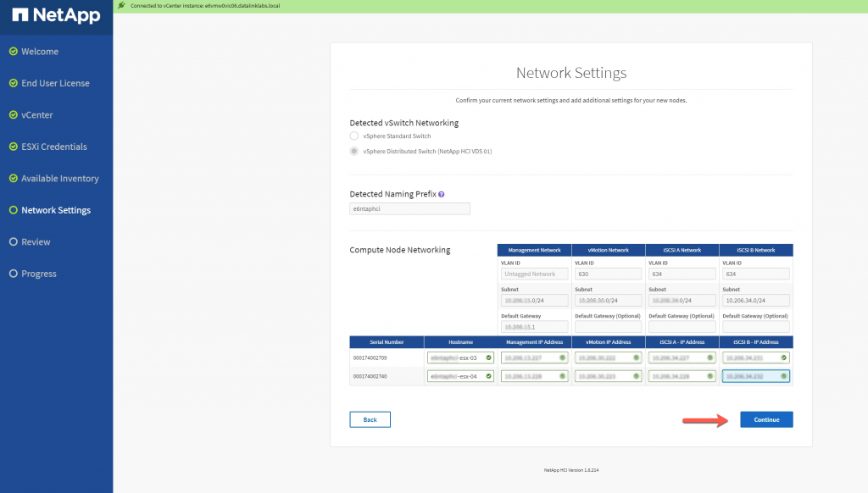Click the Hostname column header
Viewport: 868px width, 493px height.
tap(460, 342)
